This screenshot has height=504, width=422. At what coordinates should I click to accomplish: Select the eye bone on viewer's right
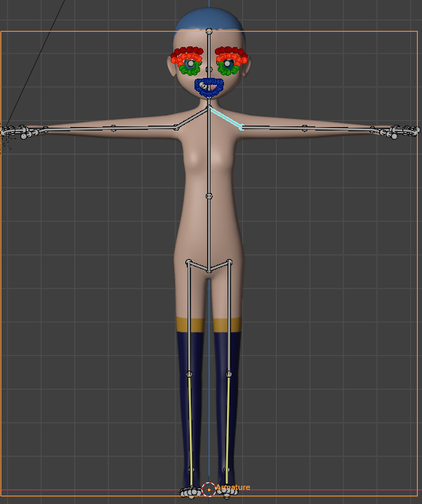pos(228,64)
